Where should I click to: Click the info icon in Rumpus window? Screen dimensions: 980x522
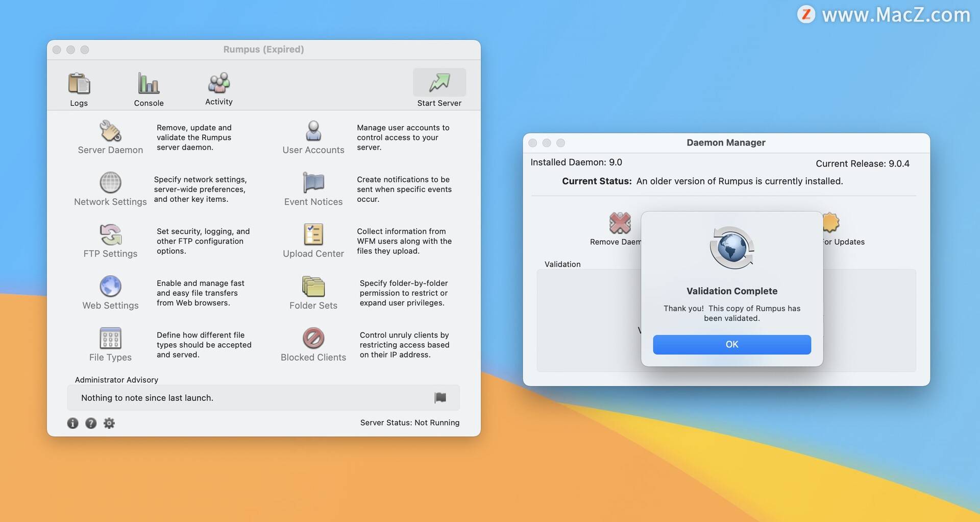[72, 423]
